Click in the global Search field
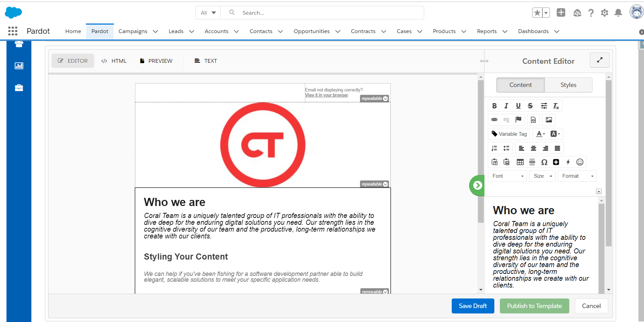Image resolution: width=644 pixels, height=322 pixels. click(x=322, y=13)
